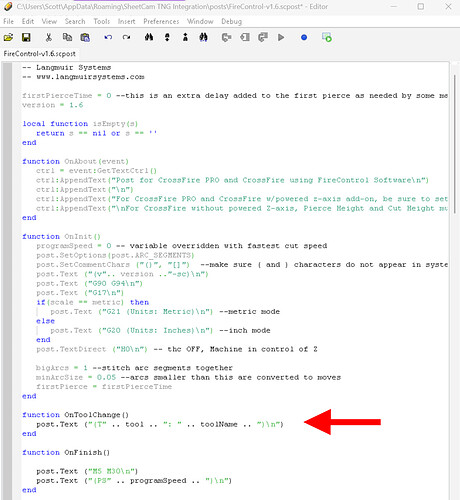Click the 'www.langmuirsystems.com' comment line
The width and height of the screenshot is (460, 500).
pos(83,77)
